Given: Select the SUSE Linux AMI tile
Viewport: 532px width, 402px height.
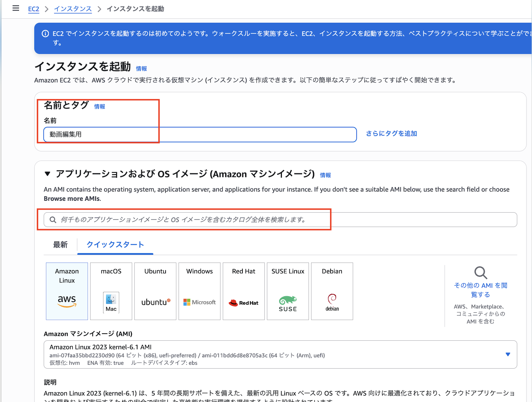Looking at the screenshot, I should [288, 291].
